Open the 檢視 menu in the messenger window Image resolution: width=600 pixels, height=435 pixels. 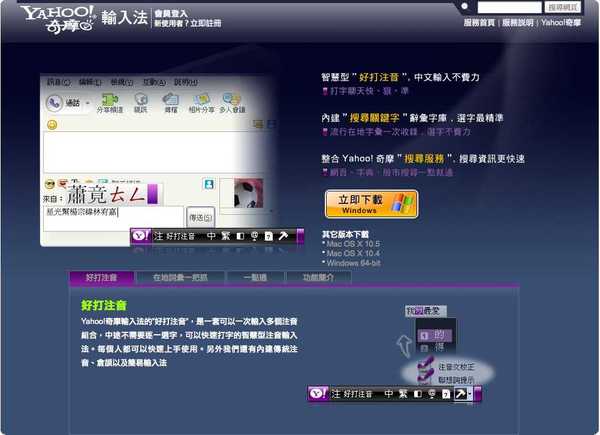click(x=122, y=82)
